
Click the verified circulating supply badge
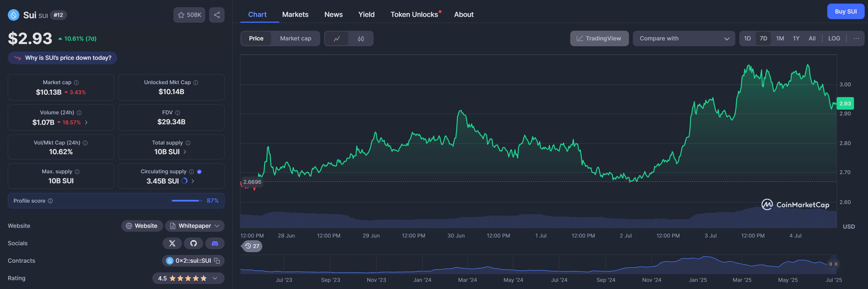point(199,172)
